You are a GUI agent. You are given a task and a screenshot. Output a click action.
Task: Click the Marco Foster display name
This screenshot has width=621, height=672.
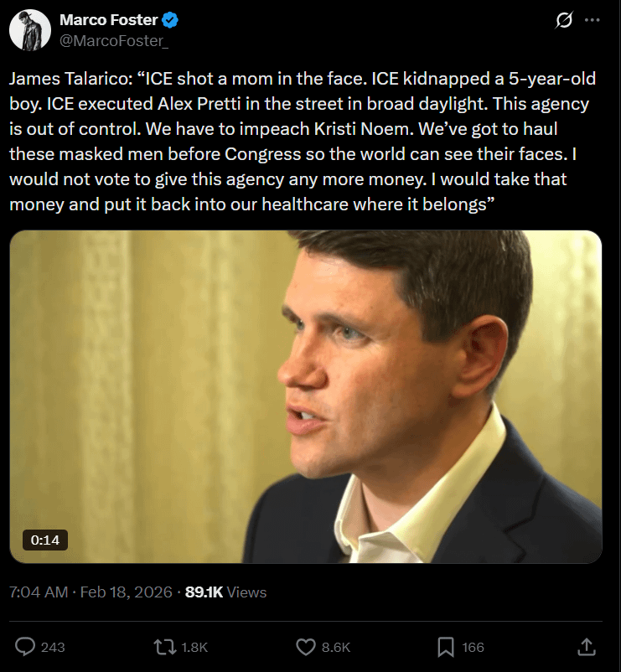[109, 20]
